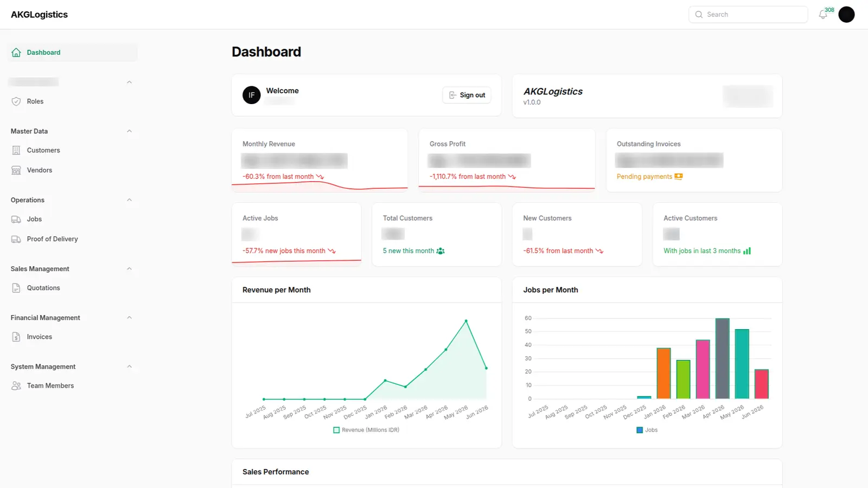Click the Sales Performance heading
The image size is (868, 488).
[x=276, y=472]
